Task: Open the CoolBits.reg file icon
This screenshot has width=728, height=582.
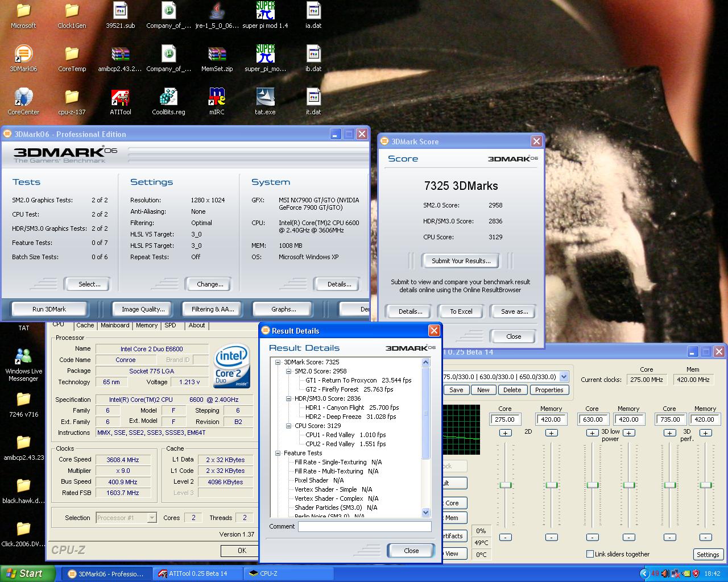Action: 168,97
